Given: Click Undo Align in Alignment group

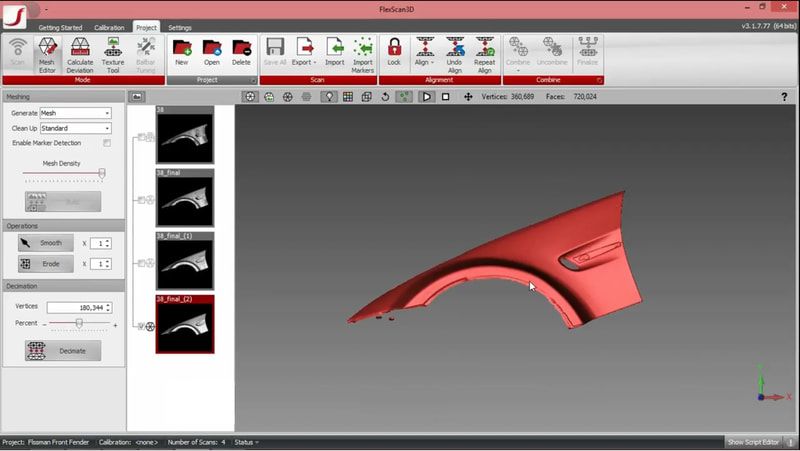Looking at the screenshot, I should [455, 52].
